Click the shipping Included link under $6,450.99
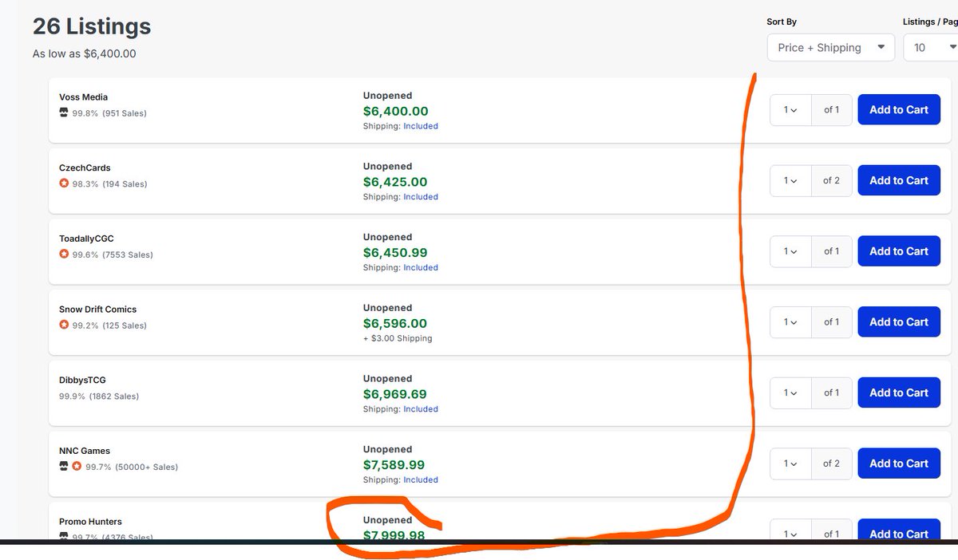The width and height of the screenshot is (958, 560). pyautogui.click(x=421, y=268)
